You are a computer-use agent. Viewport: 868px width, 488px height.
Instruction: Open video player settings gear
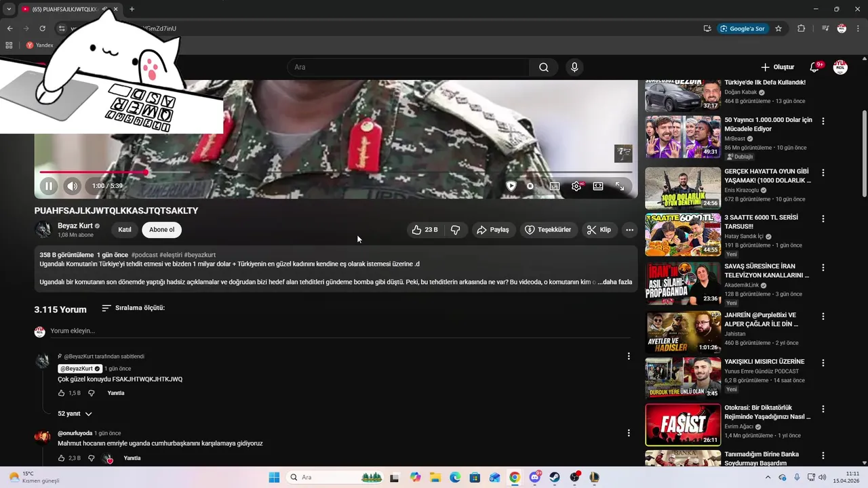click(576, 186)
